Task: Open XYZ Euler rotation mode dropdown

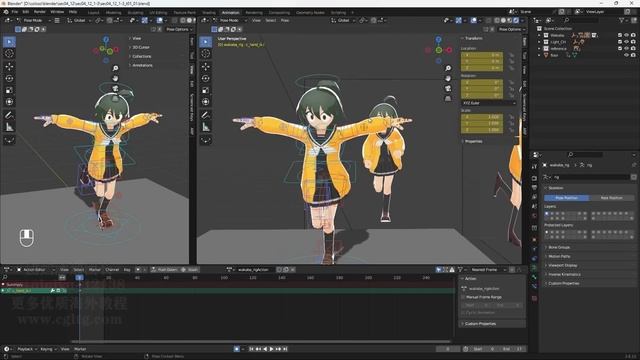Action: [x=489, y=103]
